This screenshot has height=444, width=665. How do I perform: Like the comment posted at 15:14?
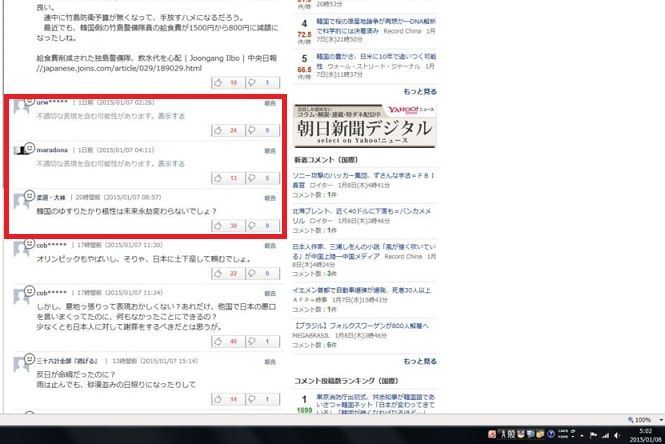pyautogui.click(x=228, y=399)
